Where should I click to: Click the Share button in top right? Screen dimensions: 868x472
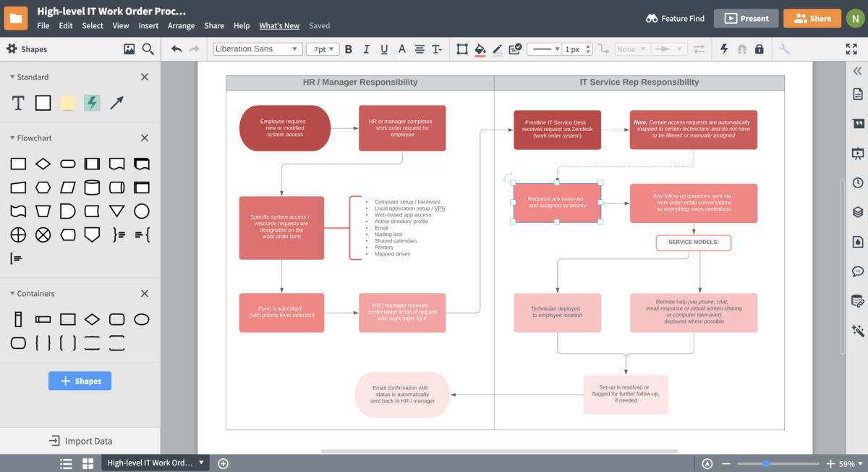pyautogui.click(x=812, y=18)
